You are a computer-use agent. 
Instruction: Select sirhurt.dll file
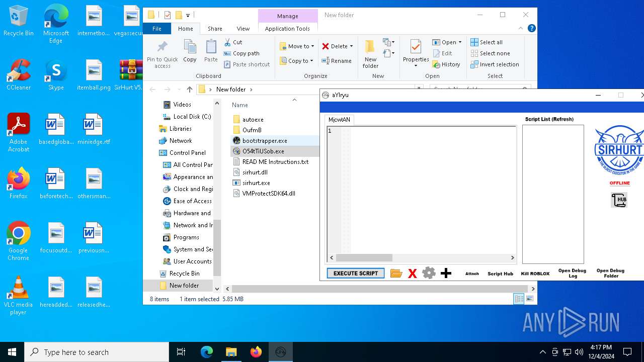tap(255, 172)
